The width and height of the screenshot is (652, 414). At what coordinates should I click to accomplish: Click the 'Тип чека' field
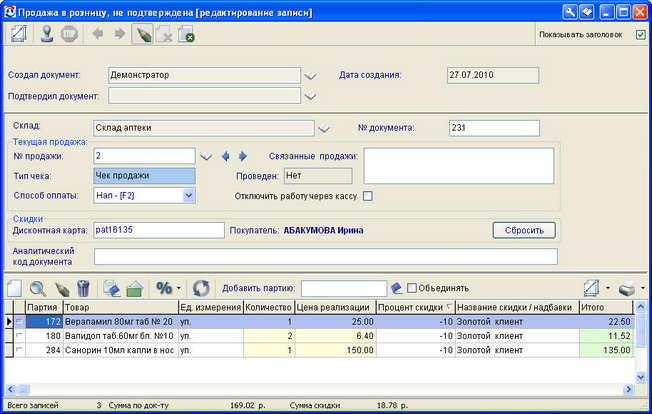click(x=144, y=176)
